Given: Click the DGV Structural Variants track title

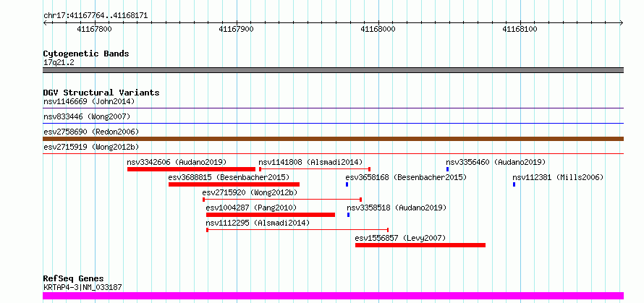Looking at the screenshot, I should click(101, 93).
